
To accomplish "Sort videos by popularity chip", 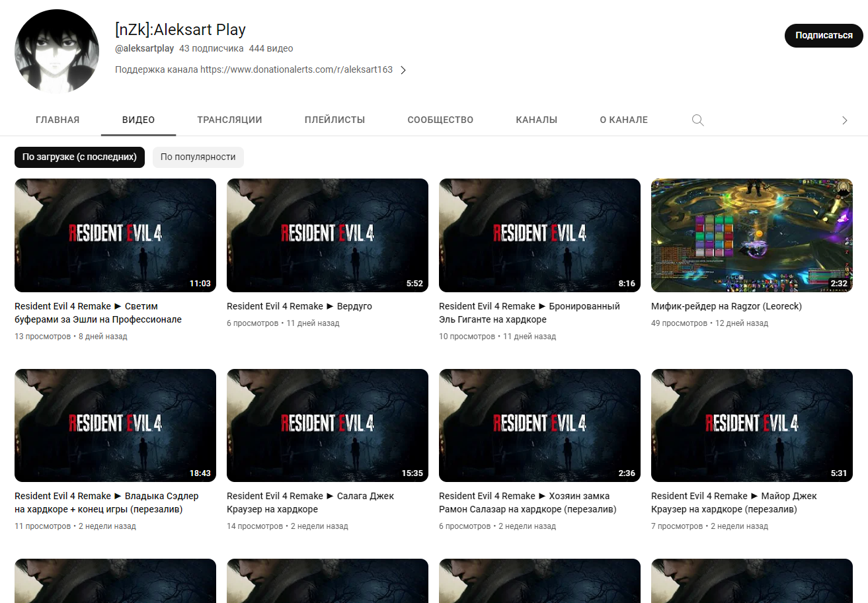I will point(198,157).
